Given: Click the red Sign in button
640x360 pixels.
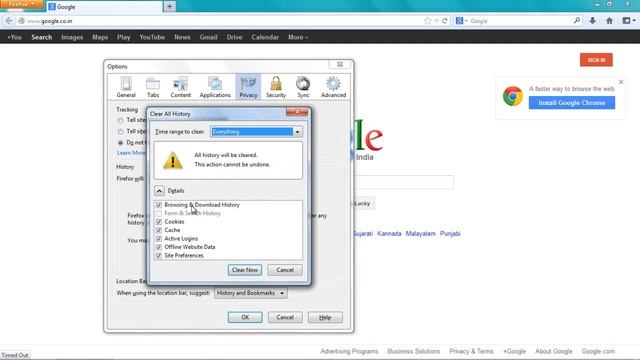Looking at the screenshot, I should (x=596, y=60).
